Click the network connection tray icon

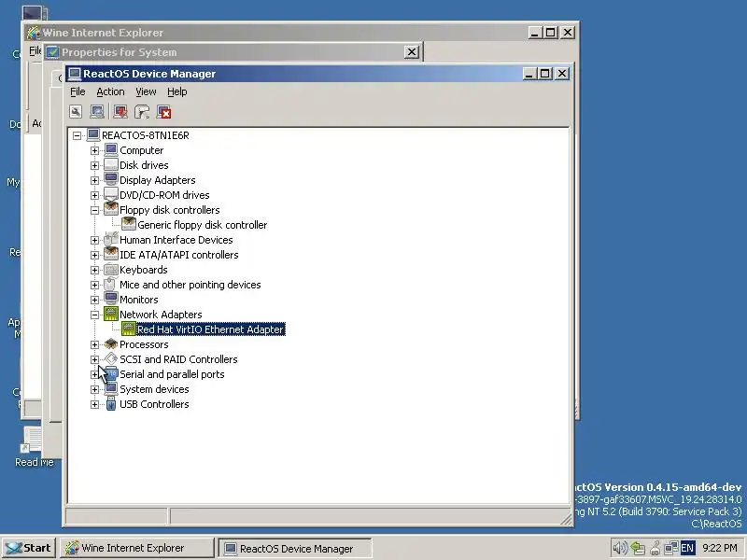point(670,548)
